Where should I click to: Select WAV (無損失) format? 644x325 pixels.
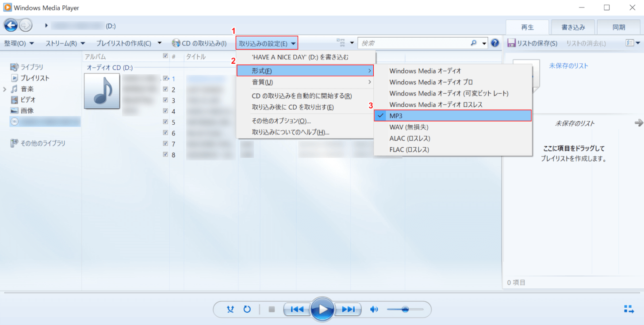453,127
